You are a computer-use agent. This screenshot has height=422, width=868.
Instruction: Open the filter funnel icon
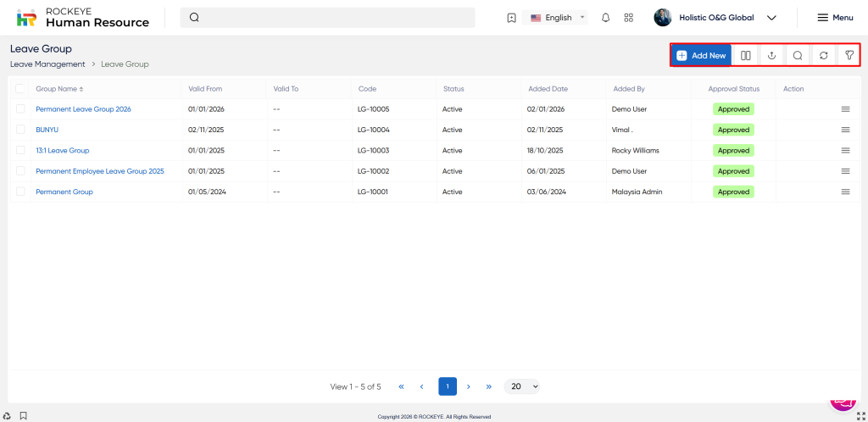click(x=849, y=56)
